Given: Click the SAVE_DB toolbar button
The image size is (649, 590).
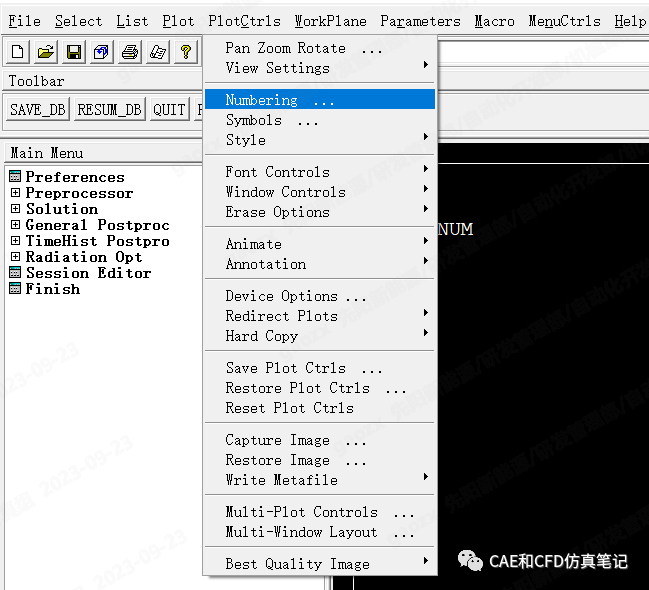Looking at the screenshot, I should click(38, 109).
